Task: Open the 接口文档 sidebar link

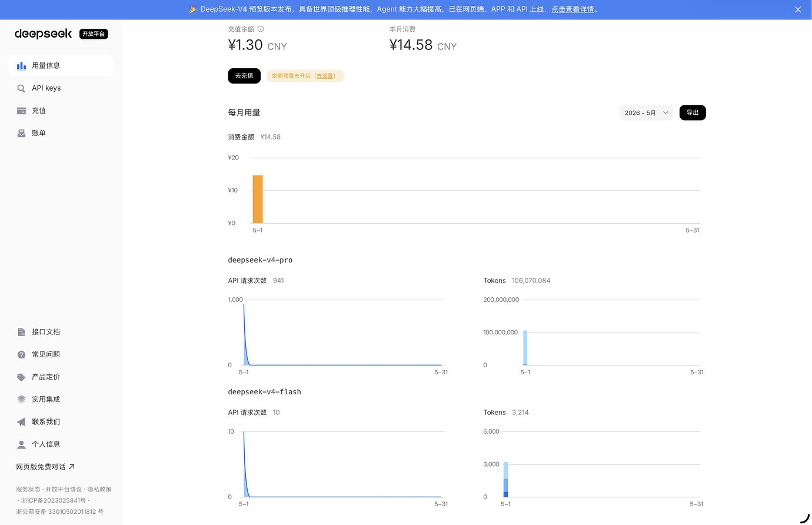Action: (61, 332)
